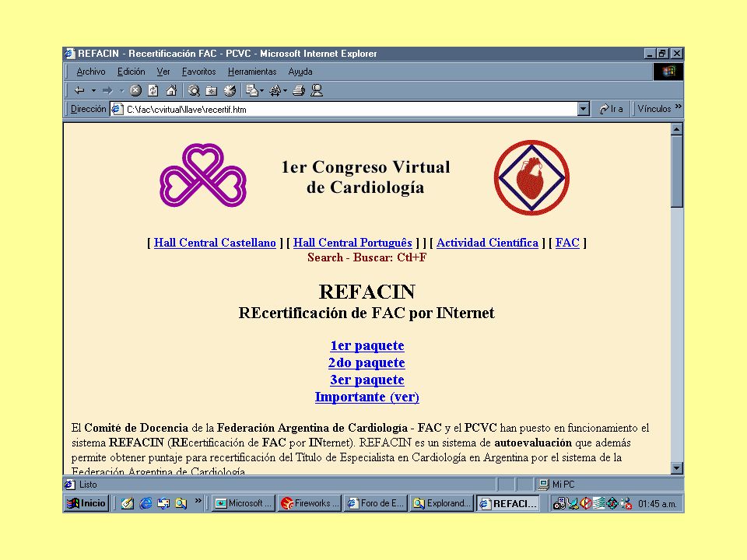Click the REFACI... taskbar button
Viewport: 747px width, 560px height.
[508, 503]
